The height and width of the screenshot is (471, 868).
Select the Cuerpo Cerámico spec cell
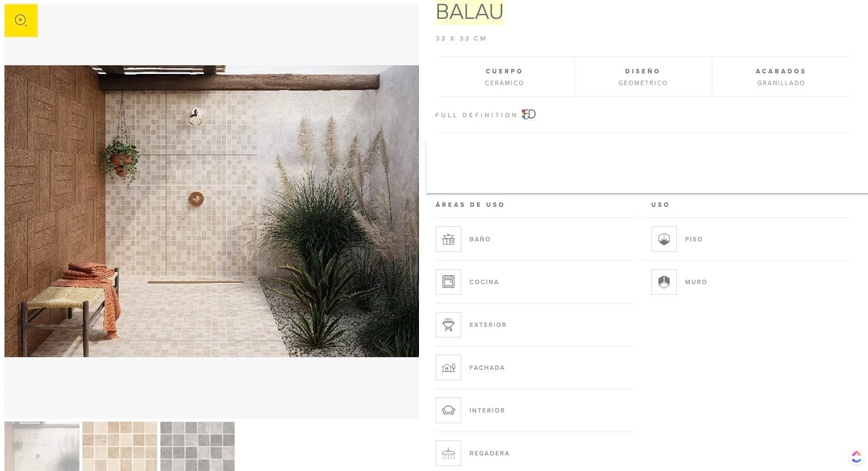point(505,77)
